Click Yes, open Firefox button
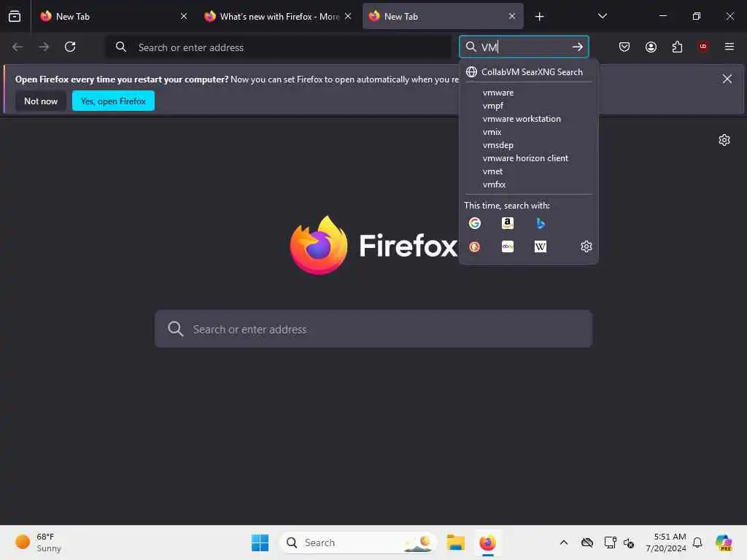The width and height of the screenshot is (747, 560). (x=113, y=101)
